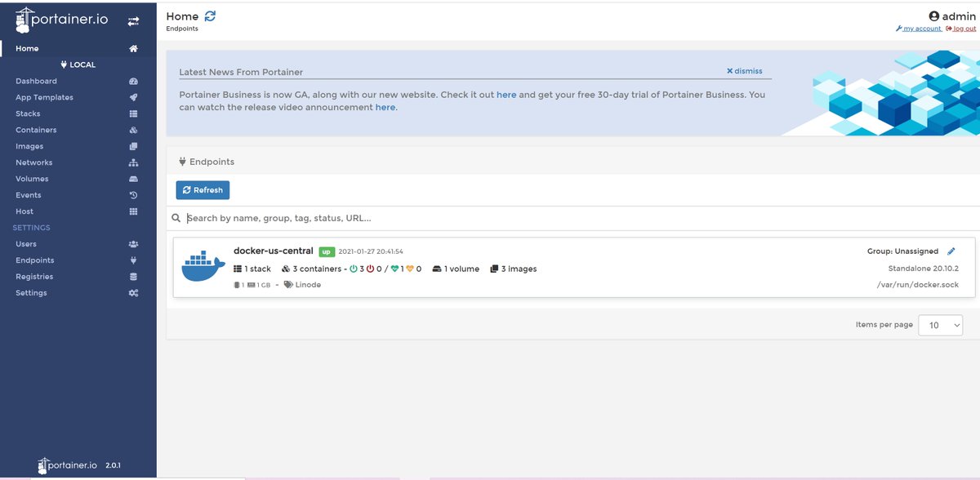Click the log out link

961,29
